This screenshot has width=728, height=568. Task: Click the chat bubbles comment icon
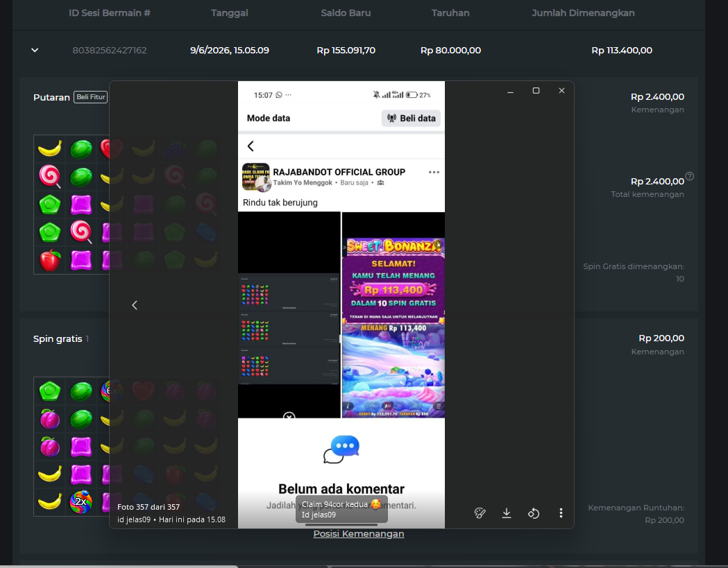(x=341, y=449)
